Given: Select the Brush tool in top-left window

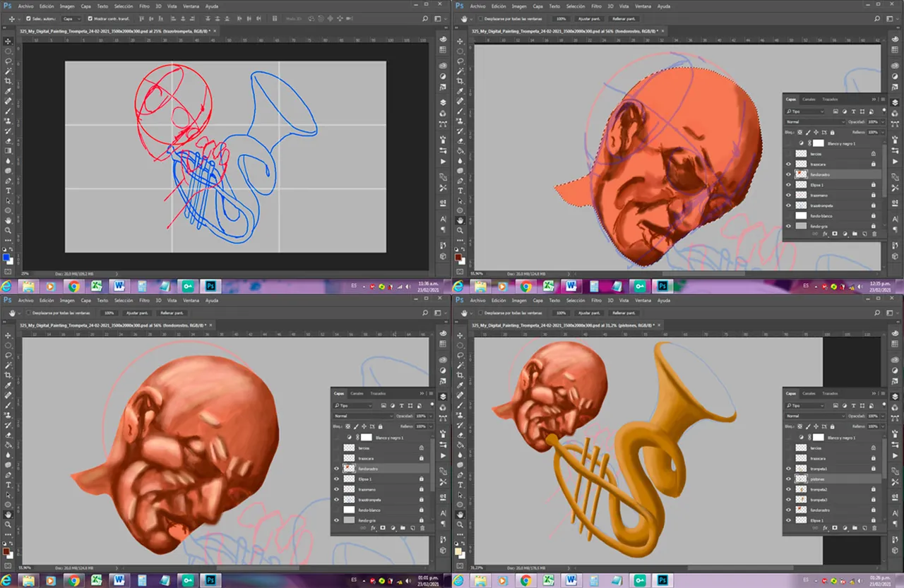Looking at the screenshot, I should pyautogui.click(x=8, y=111).
